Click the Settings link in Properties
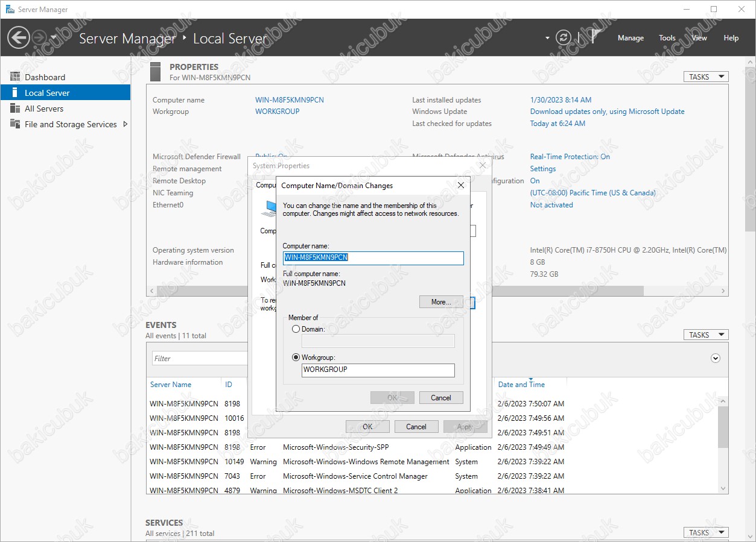Viewport: 756px width, 542px height. (543, 169)
